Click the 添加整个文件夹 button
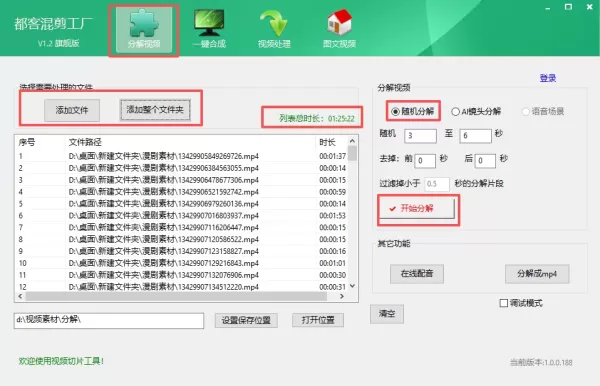 click(155, 110)
